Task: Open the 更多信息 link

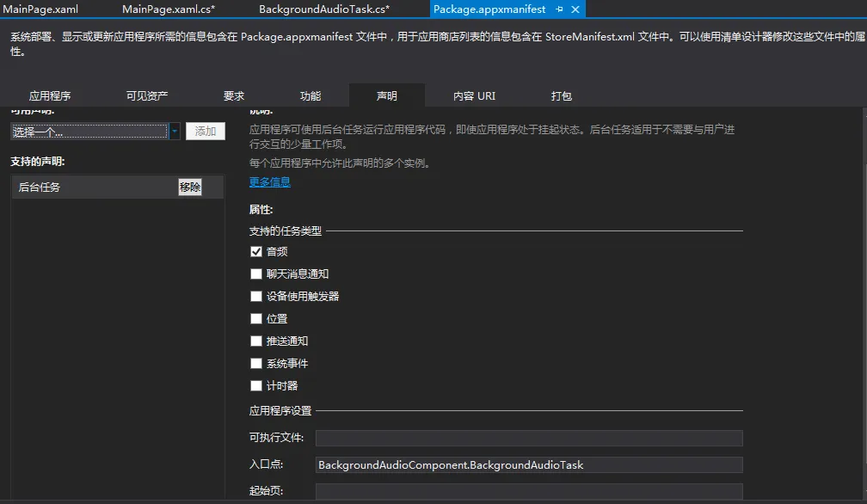Action: pyautogui.click(x=270, y=182)
